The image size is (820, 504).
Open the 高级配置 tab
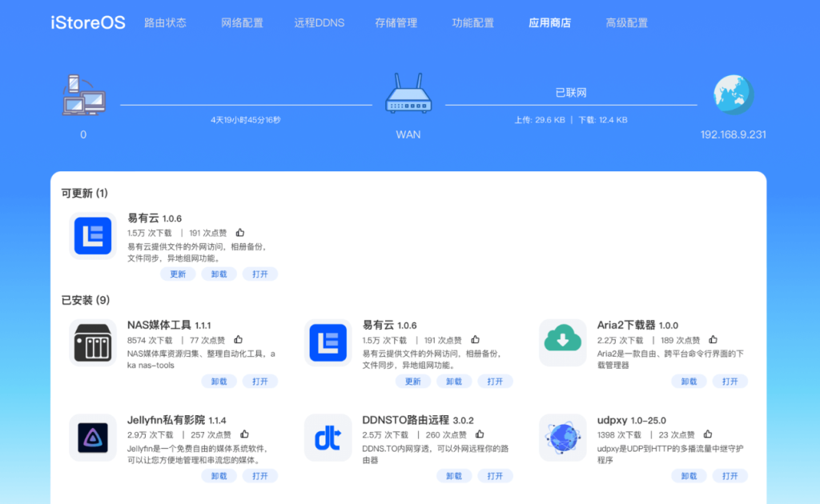point(627,23)
